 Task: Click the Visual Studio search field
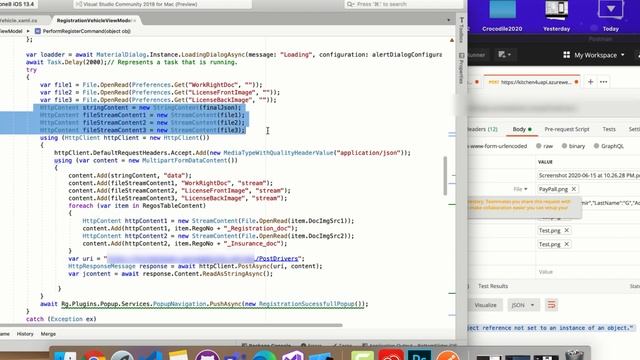click(x=404, y=4)
